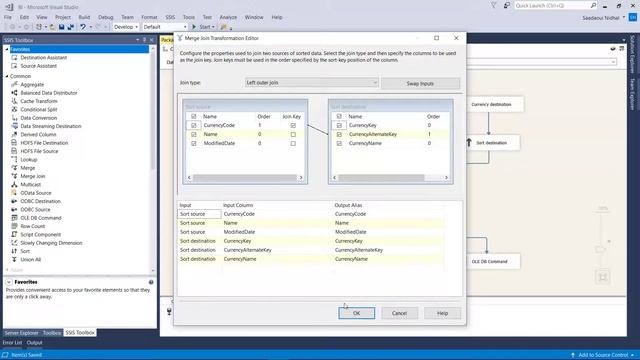The height and width of the screenshot is (360, 640).
Task: Select the Sort transformation in toolbox
Action: click(25, 251)
